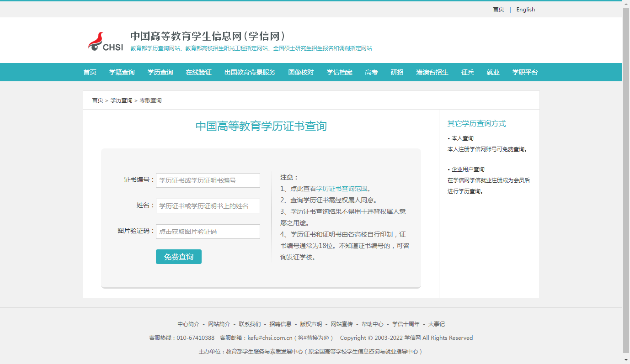Switch language to English
This screenshot has height=364, width=630.
pos(526,10)
